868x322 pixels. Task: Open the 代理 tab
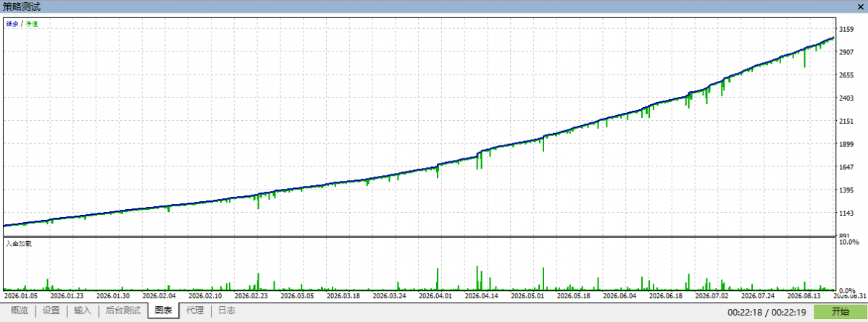click(195, 311)
